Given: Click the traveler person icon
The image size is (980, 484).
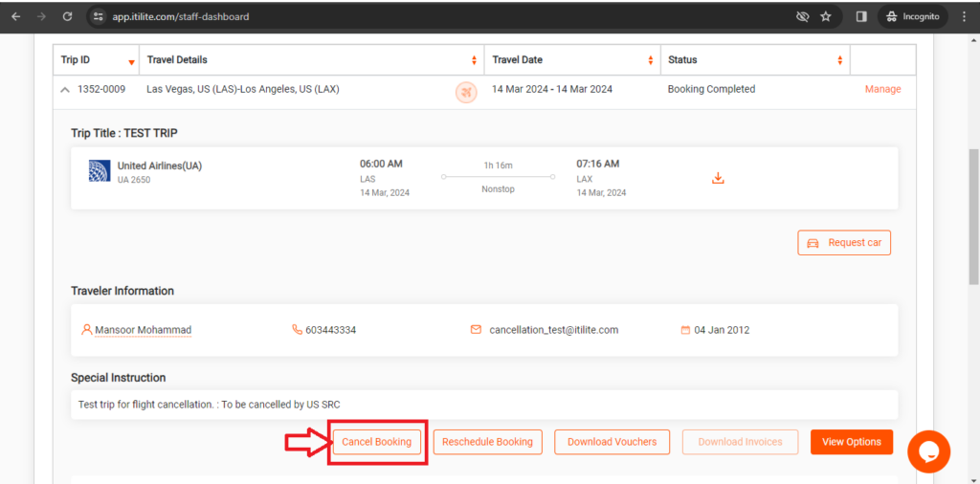Looking at the screenshot, I should (x=87, y=329).
